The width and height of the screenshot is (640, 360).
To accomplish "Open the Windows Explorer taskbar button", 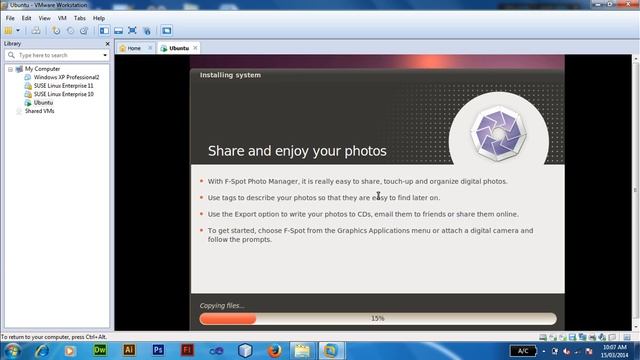I will pos(302,351).
